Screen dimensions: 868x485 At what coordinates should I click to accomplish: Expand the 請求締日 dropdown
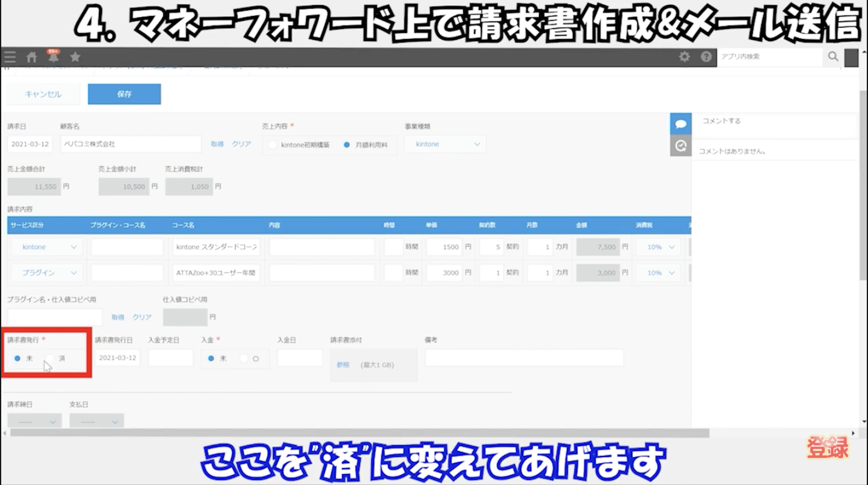(35, 420)
